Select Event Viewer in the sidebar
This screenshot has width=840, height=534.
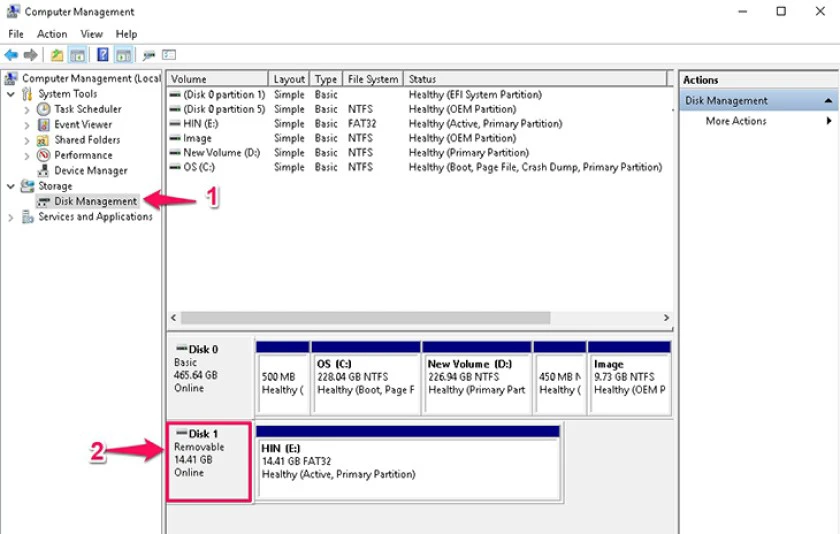(x=83, y=125)
